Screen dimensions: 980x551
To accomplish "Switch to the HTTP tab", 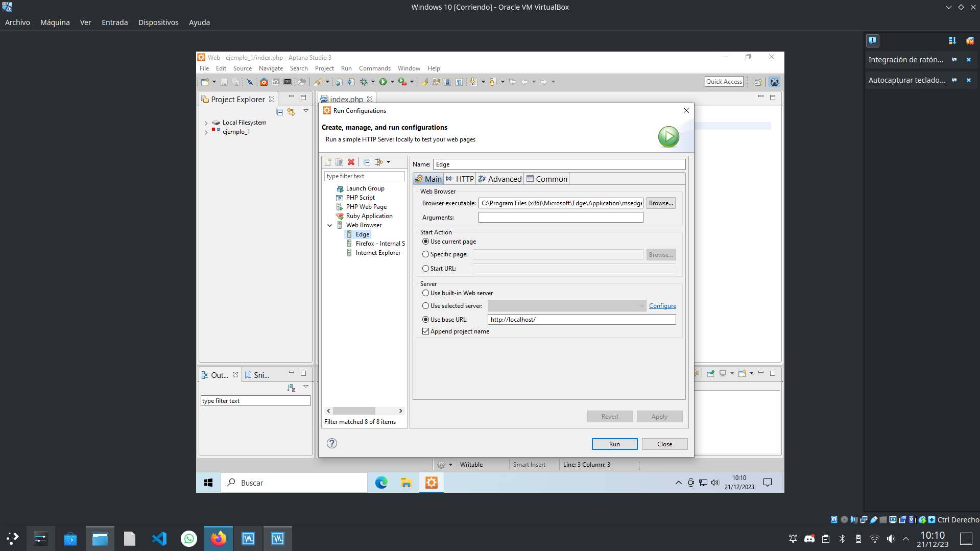I will [x=460, y=179].
